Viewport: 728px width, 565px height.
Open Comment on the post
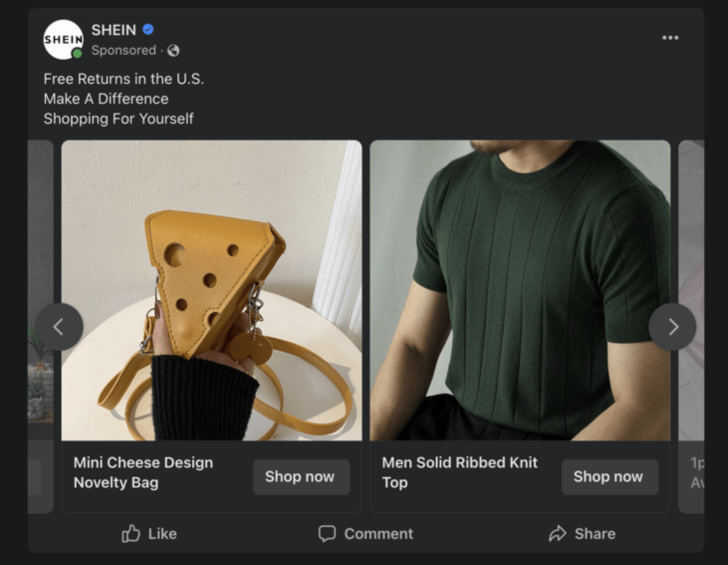click(366, 534)
